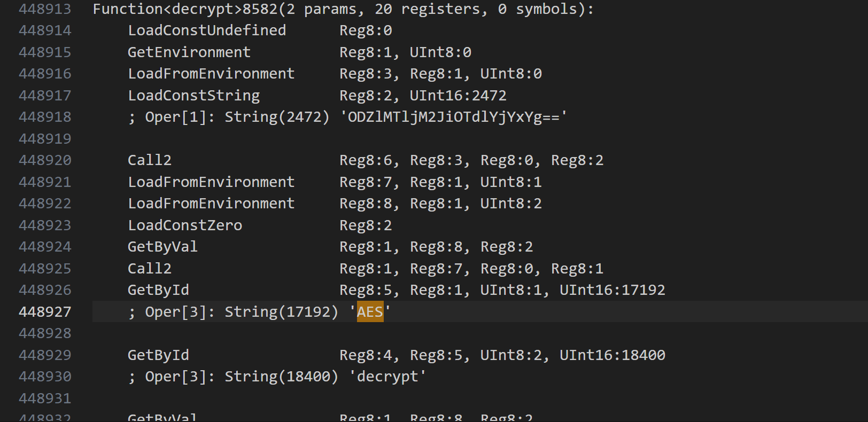The width and height of the screenshot is (868, 422).
Task: Click line number 448931 in the gutter
Action: pyautogui.click(x=45, y=398)
